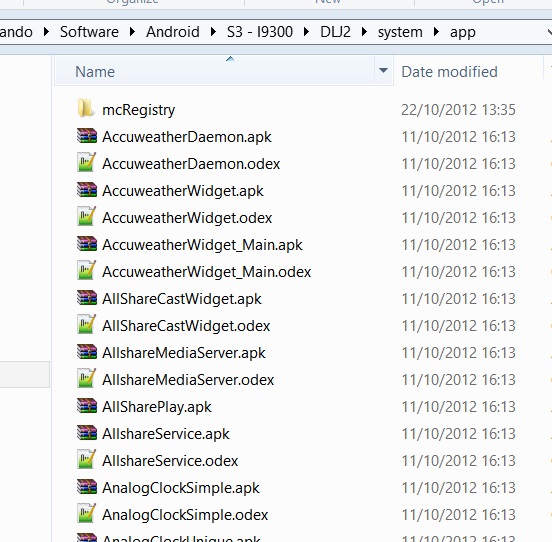Select file name AllShareCastWidget.apk

coord(182,300)
